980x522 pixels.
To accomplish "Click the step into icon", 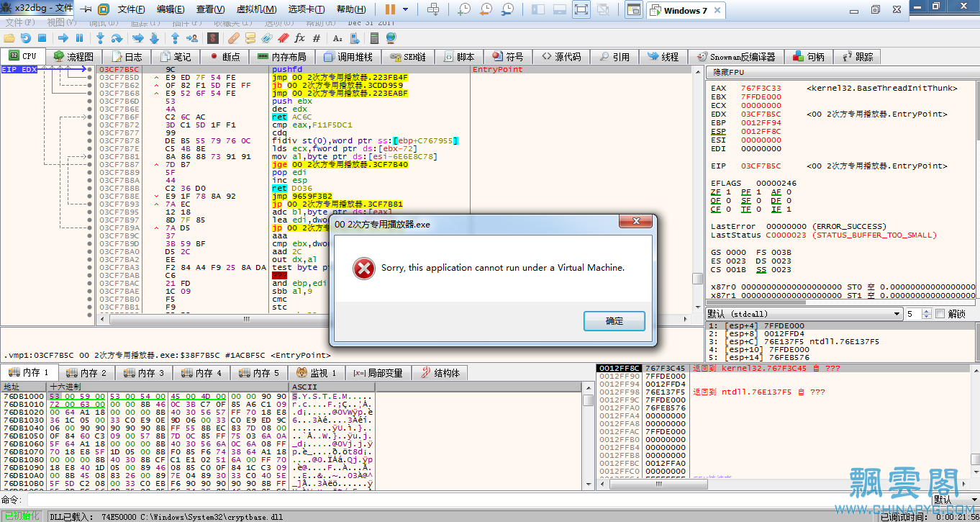I will tap(101, 37).
